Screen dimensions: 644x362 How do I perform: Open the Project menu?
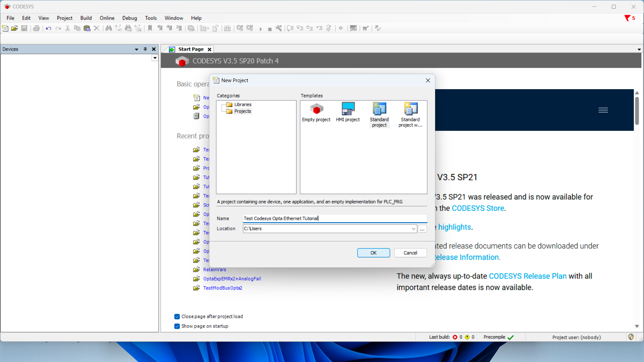pyautogui.click(x=64, y=18)
